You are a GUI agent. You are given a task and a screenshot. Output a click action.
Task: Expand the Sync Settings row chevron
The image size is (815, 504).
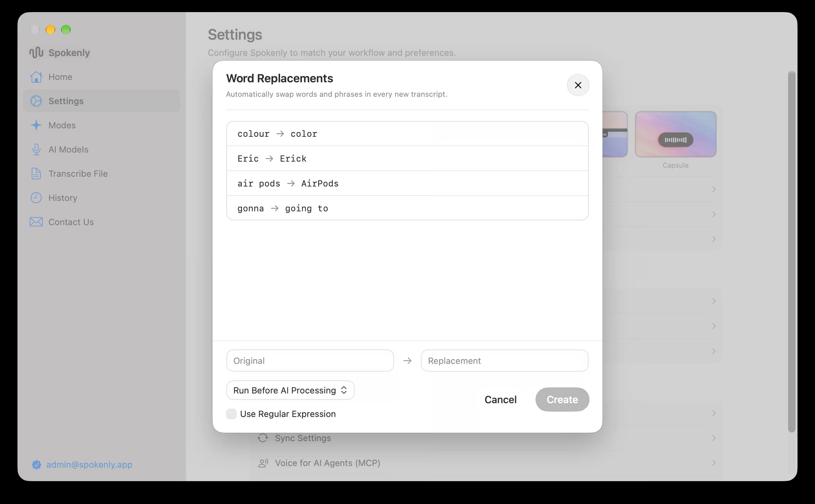(713, 438)
